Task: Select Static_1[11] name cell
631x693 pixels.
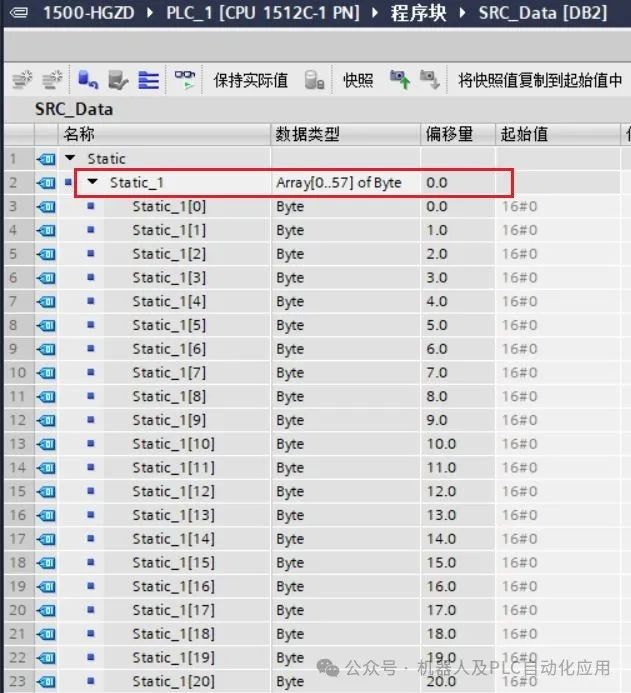Action: 187,468
